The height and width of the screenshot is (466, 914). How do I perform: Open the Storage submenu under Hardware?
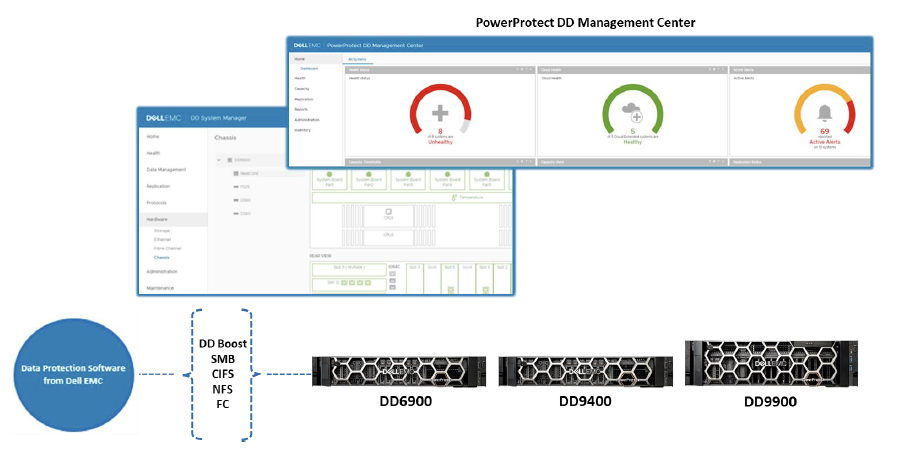coord(161,231)
